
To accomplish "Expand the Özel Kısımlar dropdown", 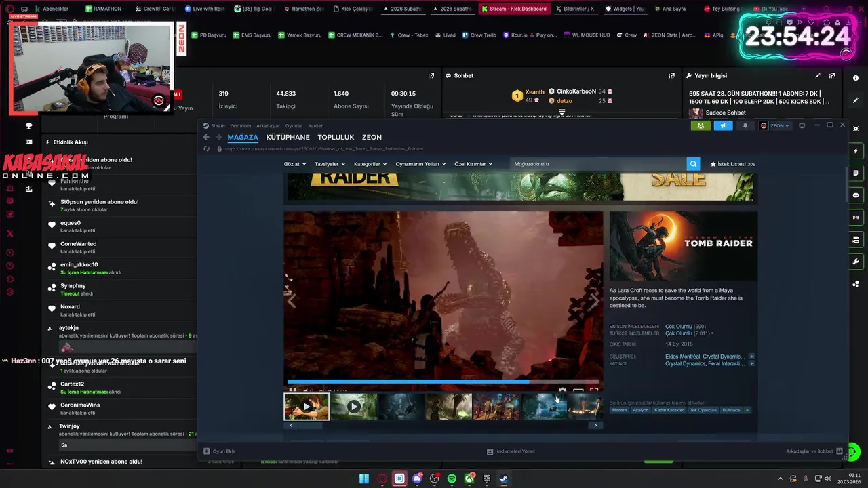I will click(473, 164).
